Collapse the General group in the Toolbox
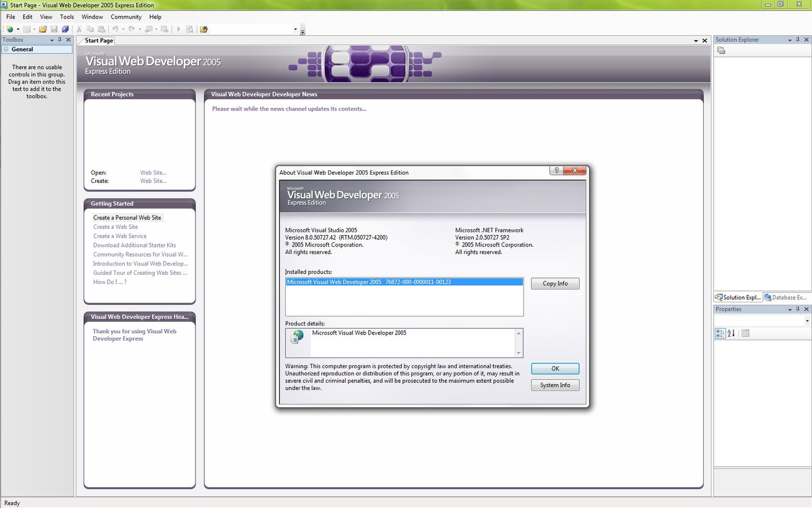The image size is (812, 508). 6,49
